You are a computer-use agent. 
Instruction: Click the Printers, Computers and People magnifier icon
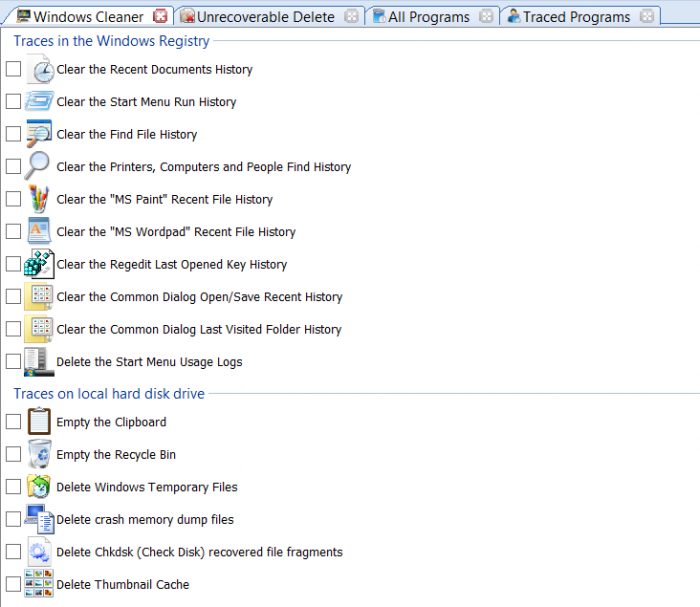pos(37,166)
